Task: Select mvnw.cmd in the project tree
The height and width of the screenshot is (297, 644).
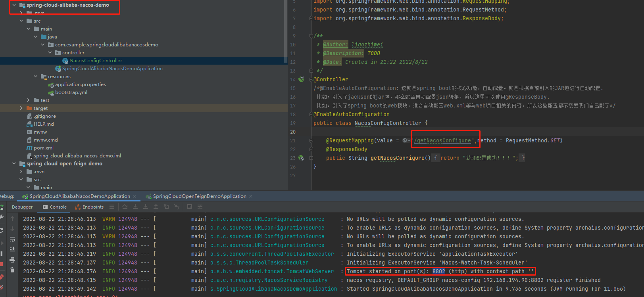Action: (46, 140)
